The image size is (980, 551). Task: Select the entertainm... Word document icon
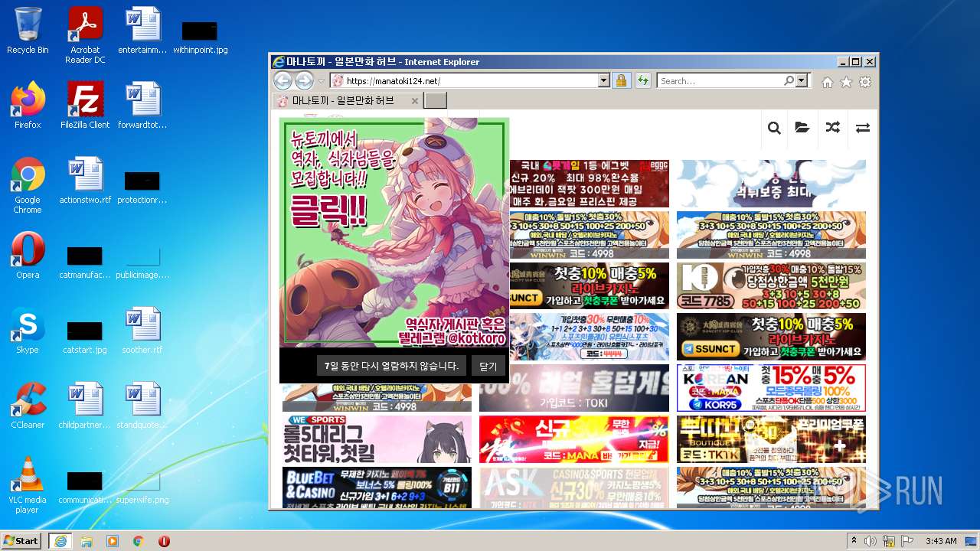142,31
